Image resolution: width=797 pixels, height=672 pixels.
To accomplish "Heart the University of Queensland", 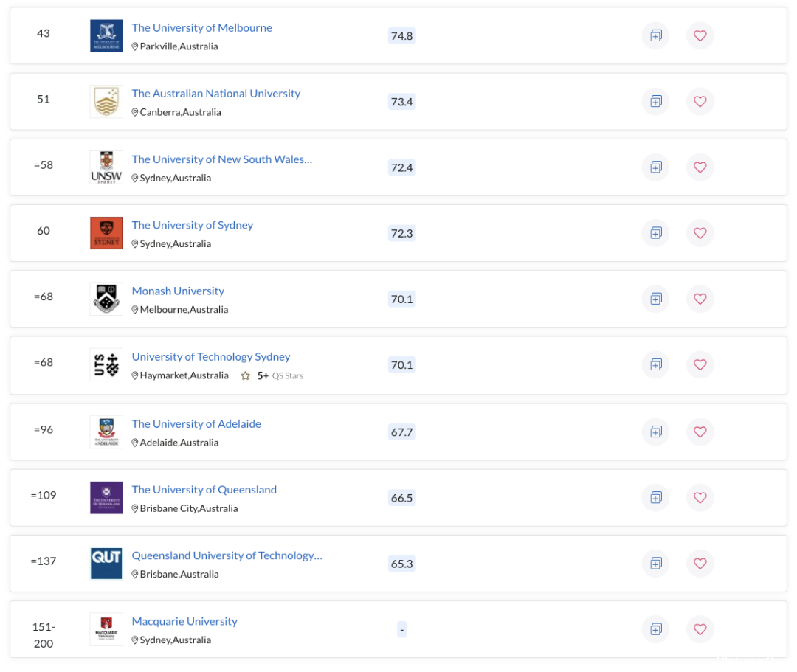I will pyautogui.click(x=700, y=497).
